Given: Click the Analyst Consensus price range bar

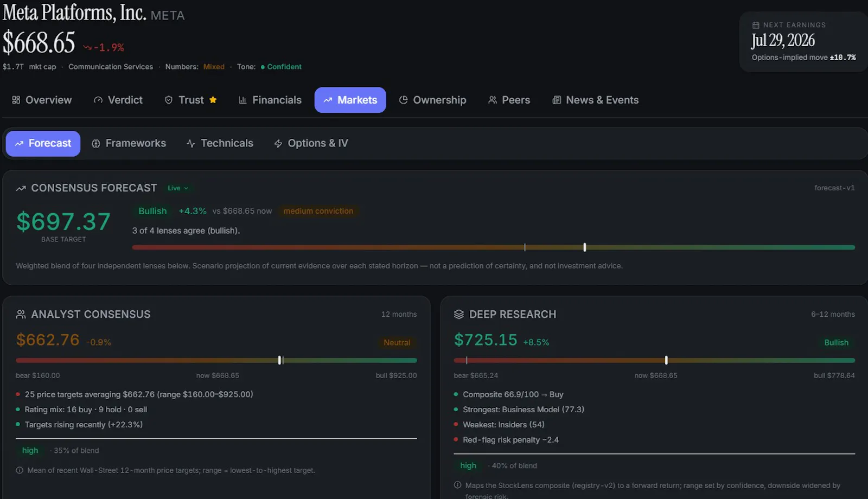Looking at the screenshot, I should (216, 360).
